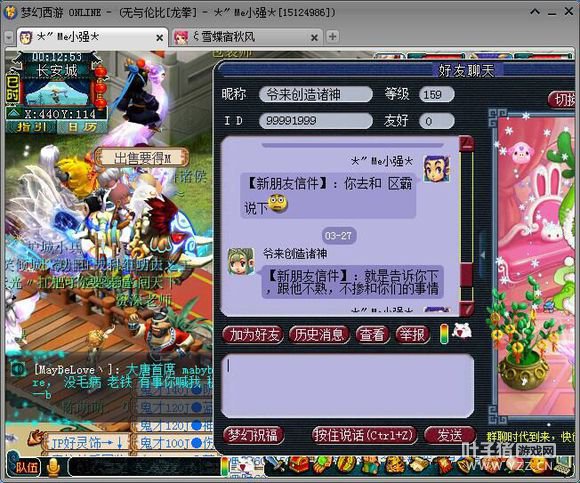Close the *"Me小强* tab

[x=159, y=38]
